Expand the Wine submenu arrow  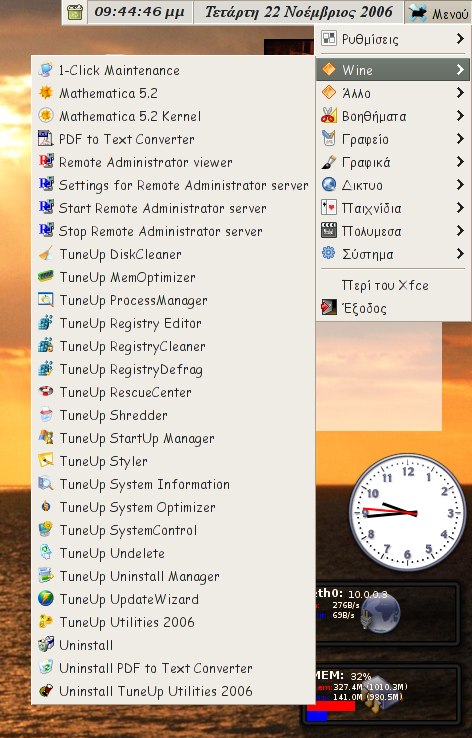[460, 70]
